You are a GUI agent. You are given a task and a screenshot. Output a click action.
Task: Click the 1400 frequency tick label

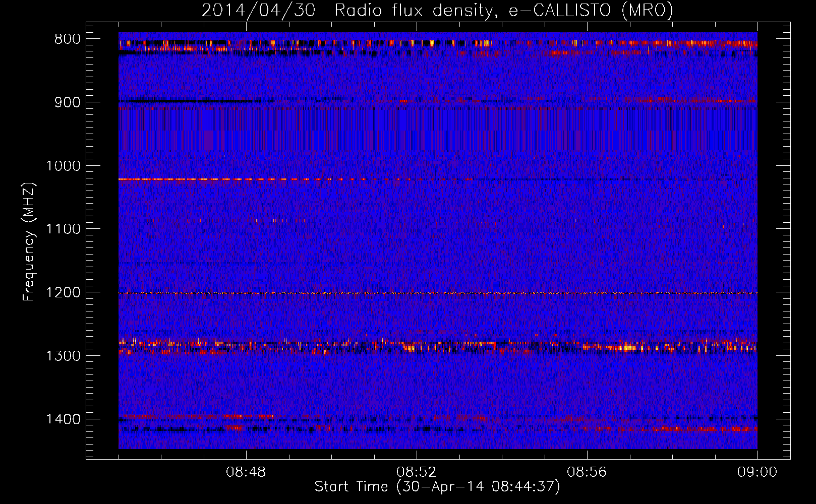(x=63, y=419)
